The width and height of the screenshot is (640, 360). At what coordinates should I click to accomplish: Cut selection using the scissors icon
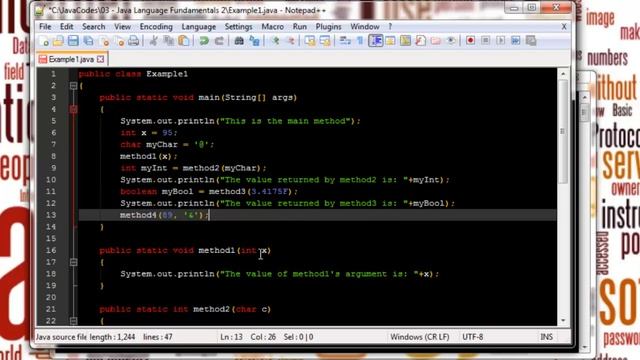click(153, 41)
